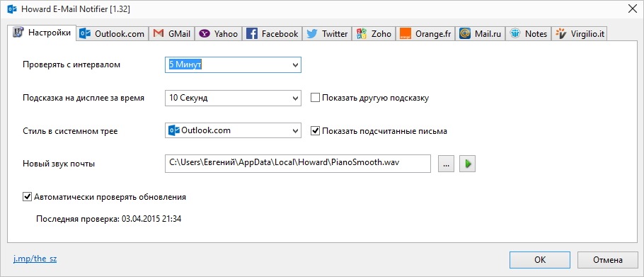Viewport: 644px width, 277px height.
Task: Click the Отмена button
Action: 607,260
